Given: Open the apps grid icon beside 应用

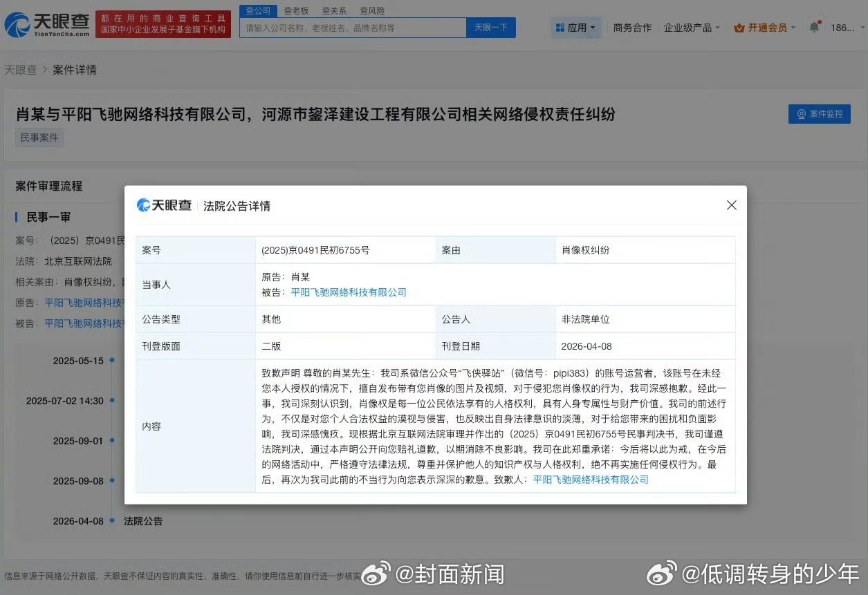Looking at the screenshot, I should pyautogui.click(x=560, y=27).
